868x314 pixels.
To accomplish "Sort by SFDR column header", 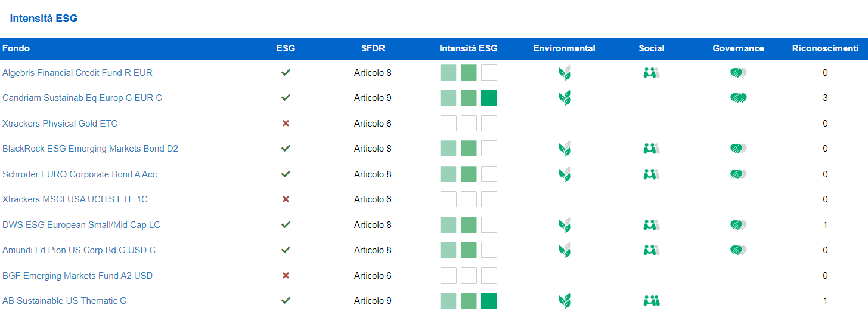I will click(373, 48).
